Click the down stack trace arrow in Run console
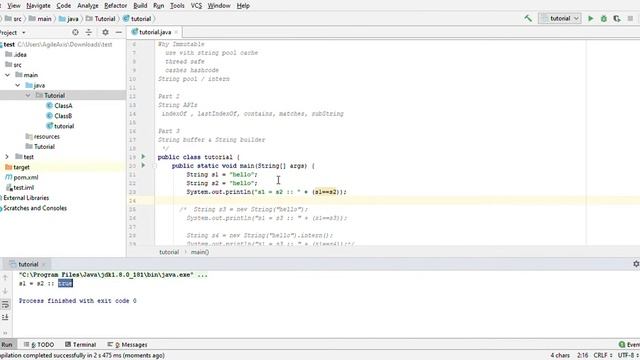Viewport: 640px width, 360px height. pos(5,291)
